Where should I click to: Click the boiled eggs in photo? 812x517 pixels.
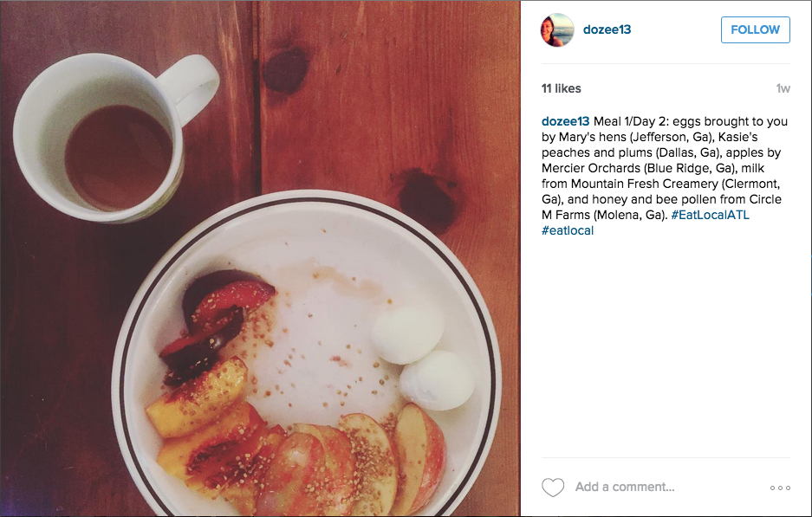point(423,358)
